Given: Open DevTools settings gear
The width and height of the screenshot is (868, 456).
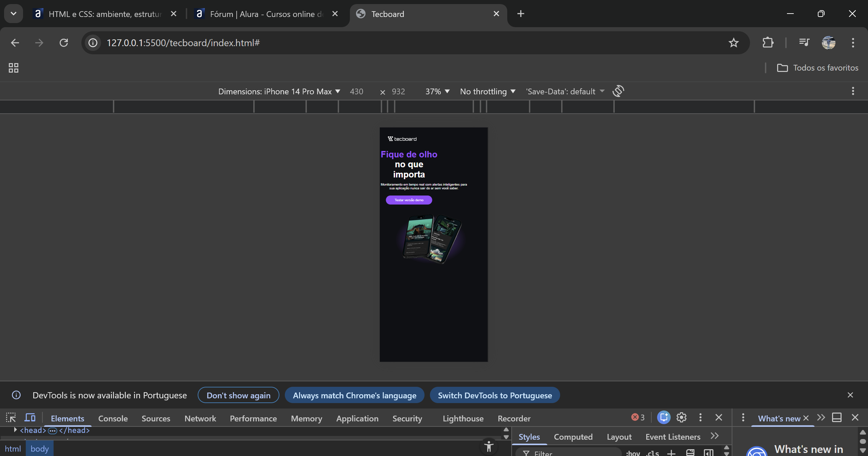Looking at the screenshot, I should pos(681,418).
